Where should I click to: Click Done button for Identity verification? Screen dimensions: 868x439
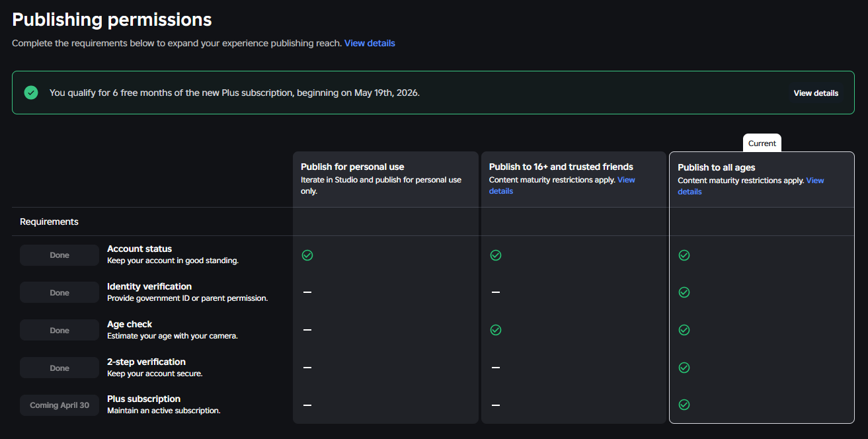[x=59, y=293]
